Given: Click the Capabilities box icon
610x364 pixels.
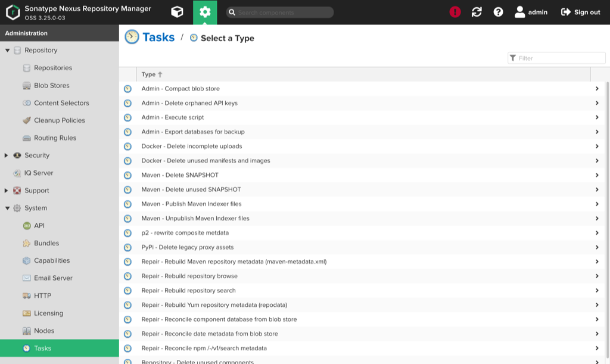Looking at the screenshot, I should coord(26,260).
